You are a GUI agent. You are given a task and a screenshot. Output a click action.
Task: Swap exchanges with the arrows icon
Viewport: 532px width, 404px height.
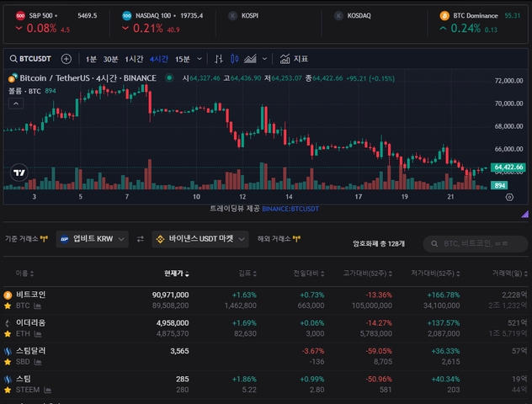tap(140, 239)
